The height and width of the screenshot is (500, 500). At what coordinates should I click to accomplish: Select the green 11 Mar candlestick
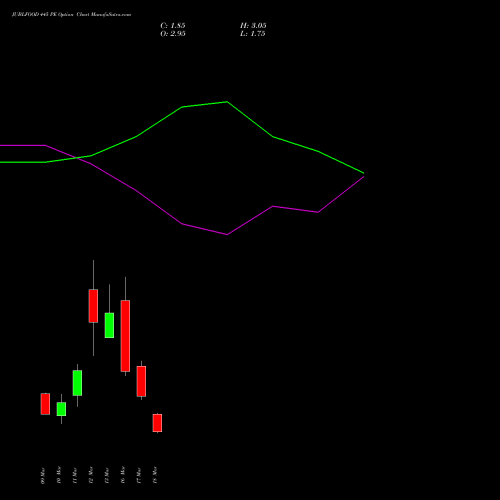[77, 383]
